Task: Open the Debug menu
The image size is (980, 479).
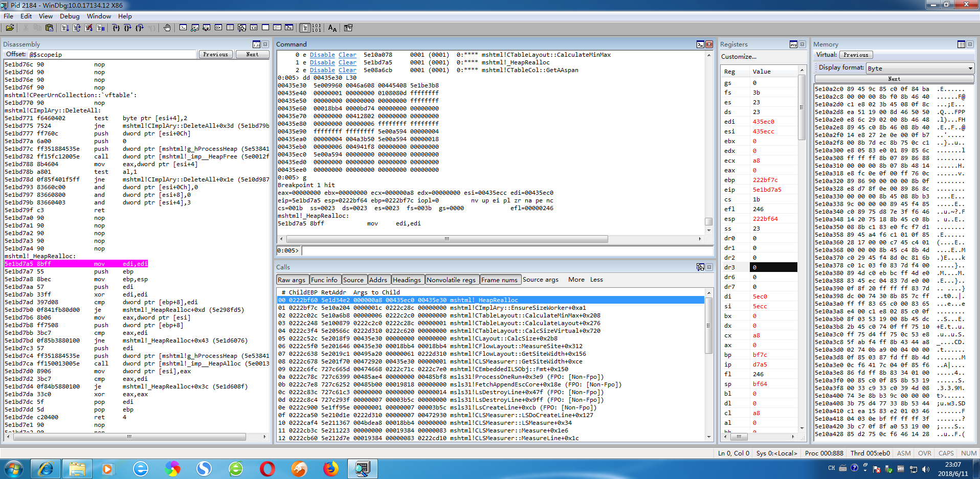Action: [70, 16]
